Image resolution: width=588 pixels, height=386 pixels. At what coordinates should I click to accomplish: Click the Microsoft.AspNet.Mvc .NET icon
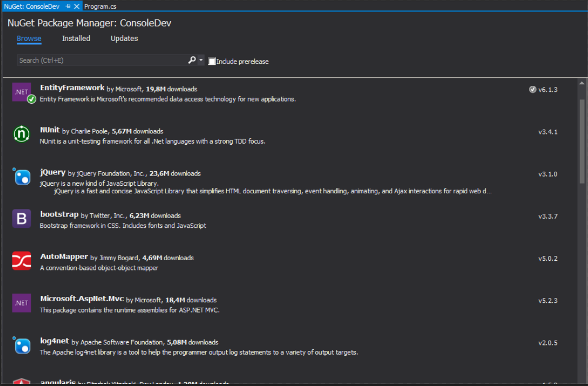click(x=22, y=303)
